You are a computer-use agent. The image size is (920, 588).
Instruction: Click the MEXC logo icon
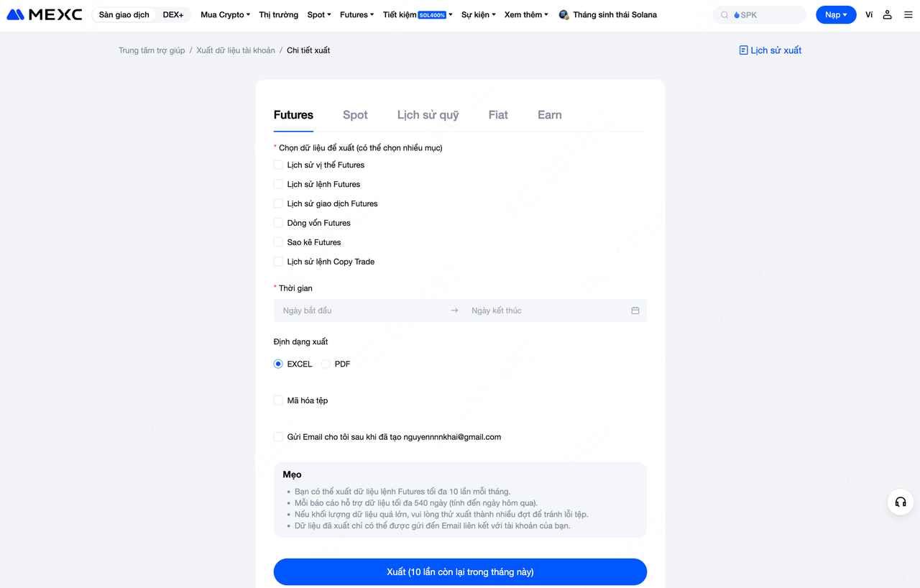click(15, 14)
